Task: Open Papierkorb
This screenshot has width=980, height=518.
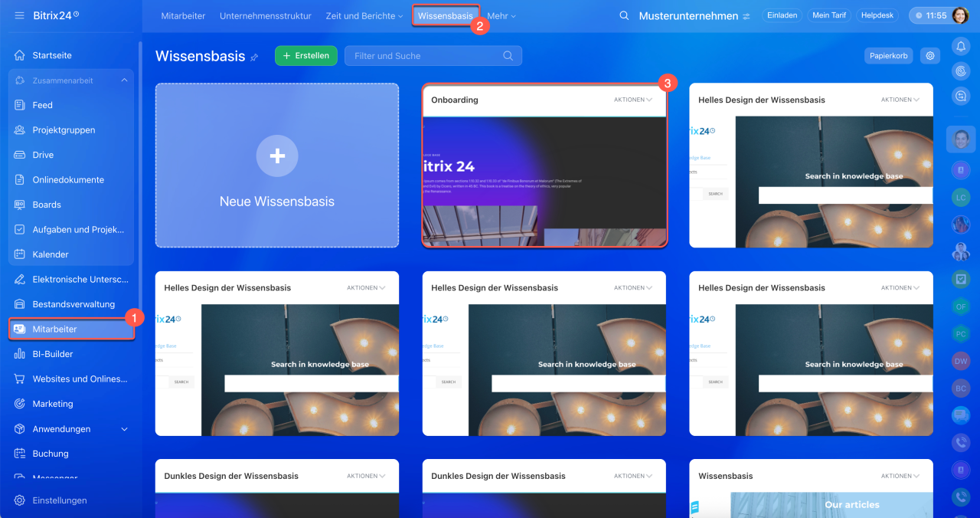Action: click(889, 56)
